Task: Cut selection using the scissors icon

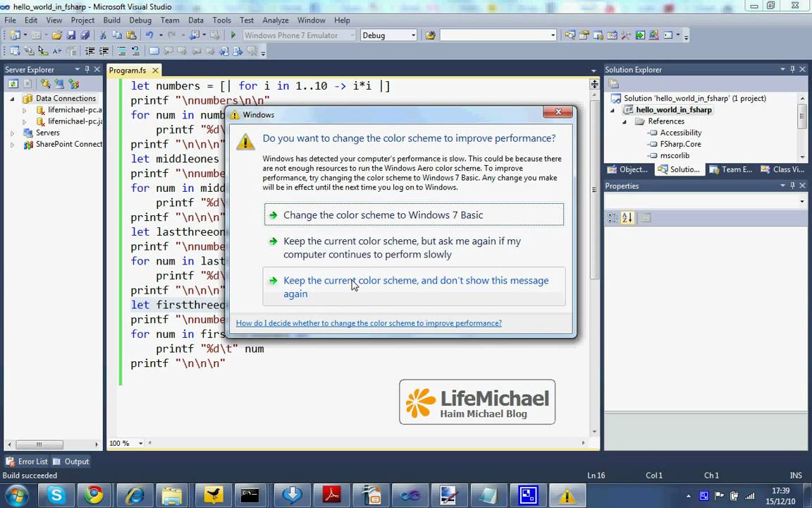Action: [x=102, y=35]
